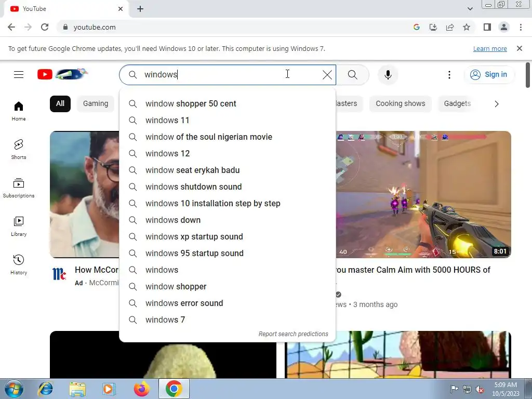Choose suggestion 'windows shutdown sound'
532x399 pixels.
228,187
